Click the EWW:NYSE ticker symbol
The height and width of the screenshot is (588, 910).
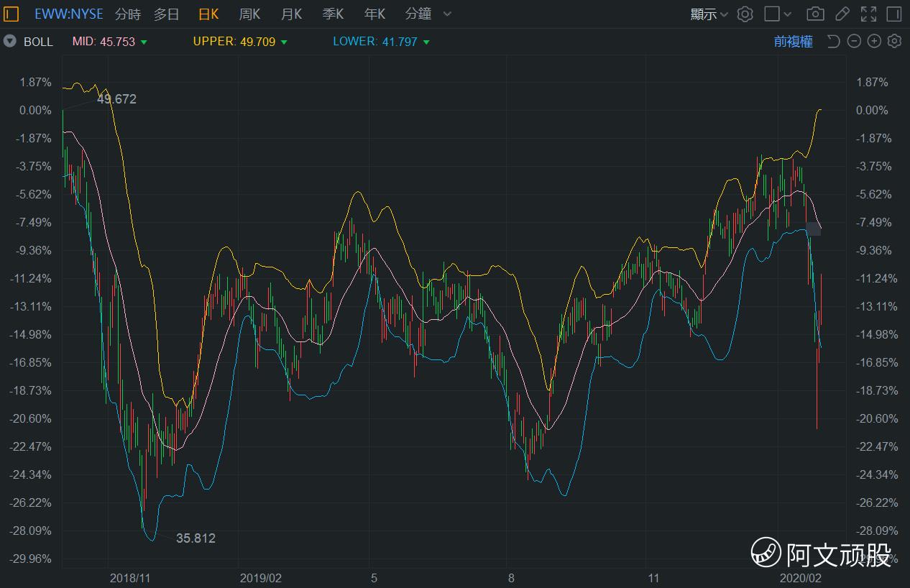click(69, 14)
